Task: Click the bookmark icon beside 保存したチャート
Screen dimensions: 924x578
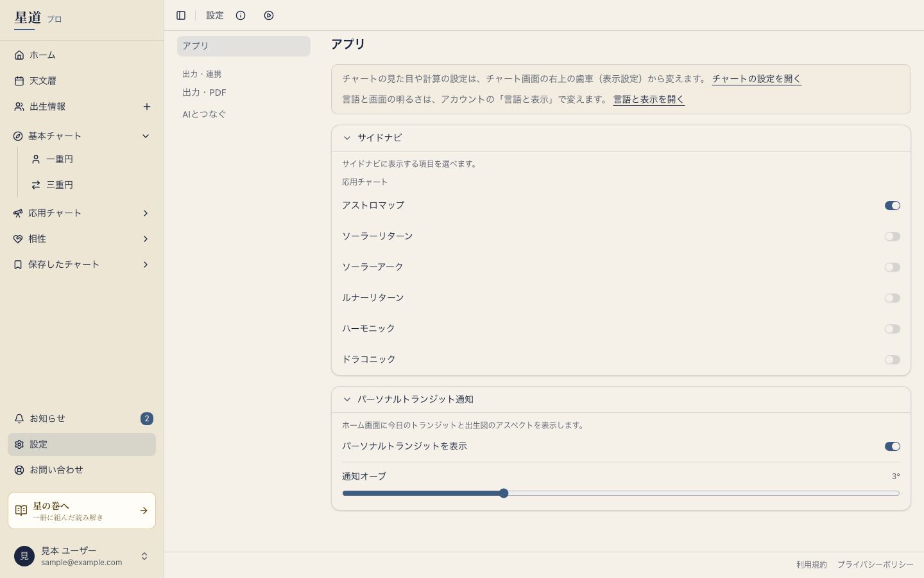Action: click(18, 265)
